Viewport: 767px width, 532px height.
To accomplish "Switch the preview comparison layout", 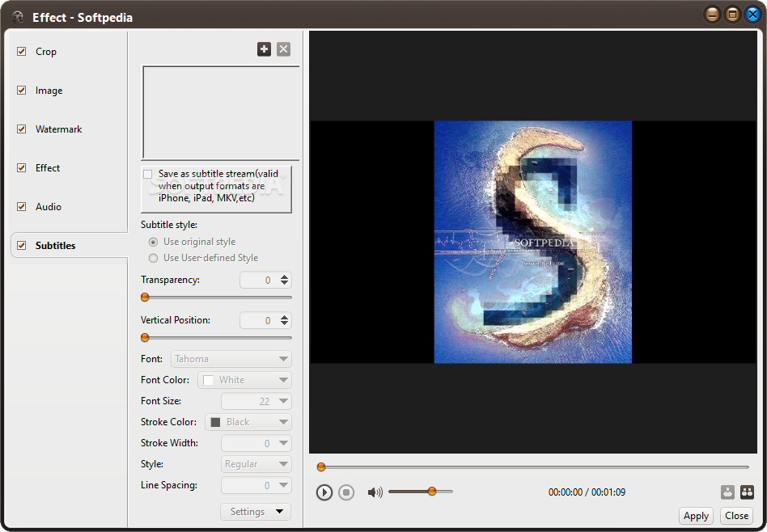I will click(747, 492).
